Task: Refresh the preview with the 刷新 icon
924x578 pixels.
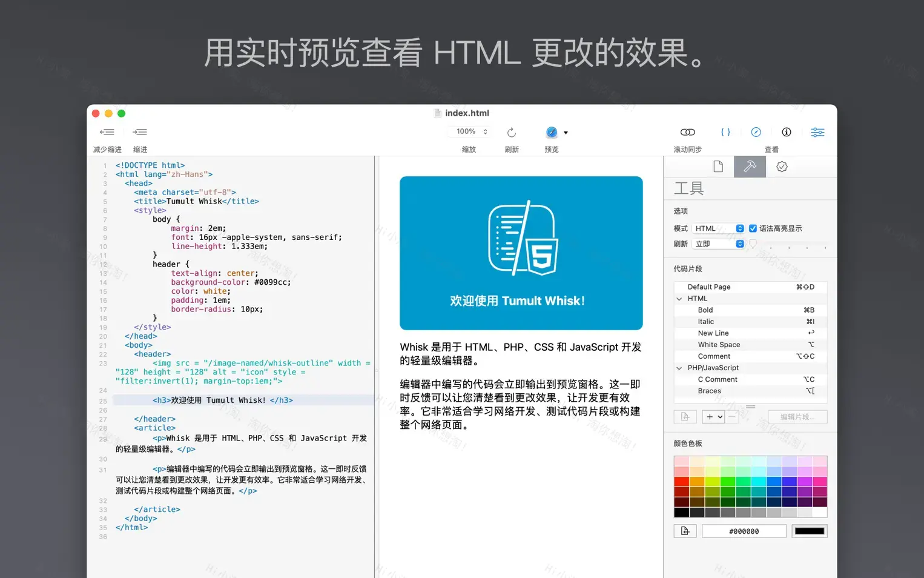Action: [512, 132]
